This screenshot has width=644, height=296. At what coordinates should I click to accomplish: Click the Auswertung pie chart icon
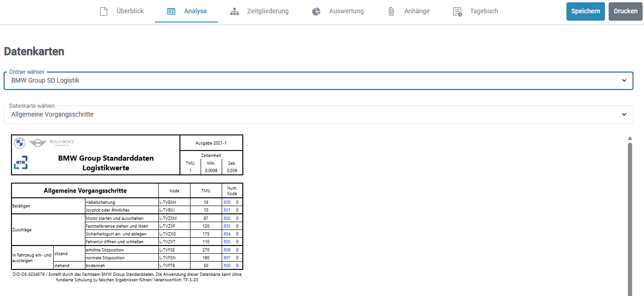tap(316, 11)
